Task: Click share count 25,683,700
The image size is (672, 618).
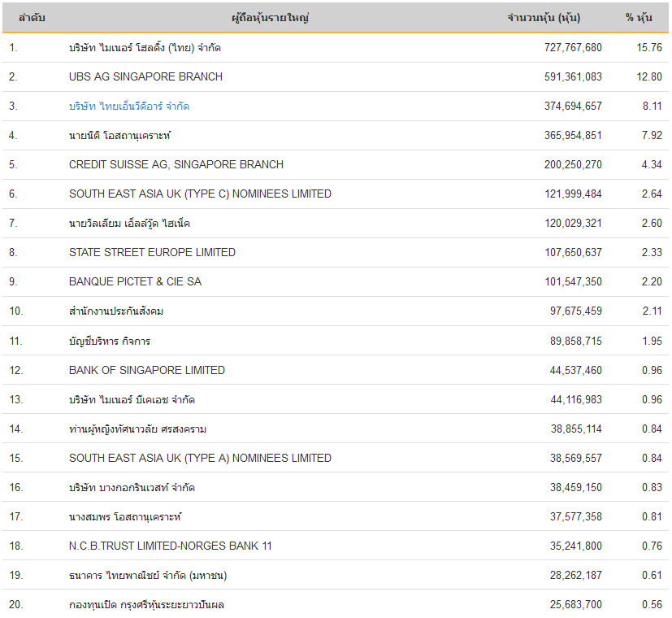Action: tap(576, 605)
